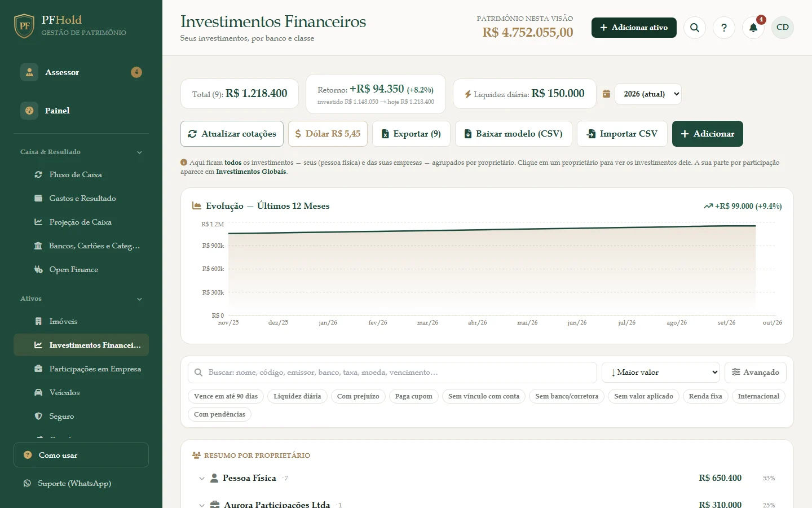This screenshot has height=508, width=812.
Task: Click the Importar CSV button
Action: [622, 134]
